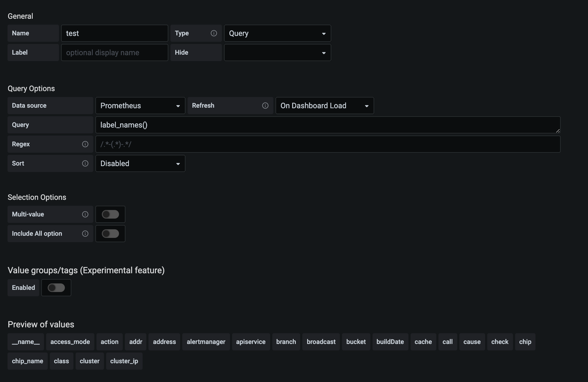The width and height of the screenshot is (588, 382).
Task: Enable the Value groups/tags Enabled toggle
Action: [56, 288]
